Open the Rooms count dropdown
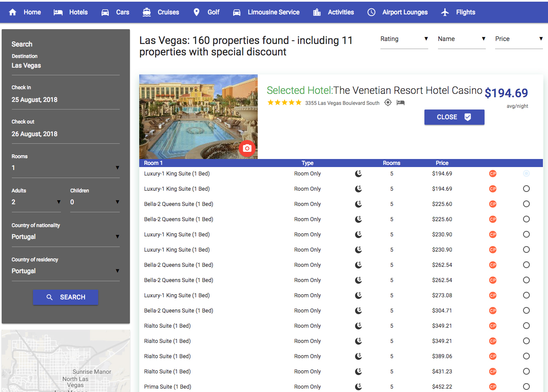 point(66,168)
